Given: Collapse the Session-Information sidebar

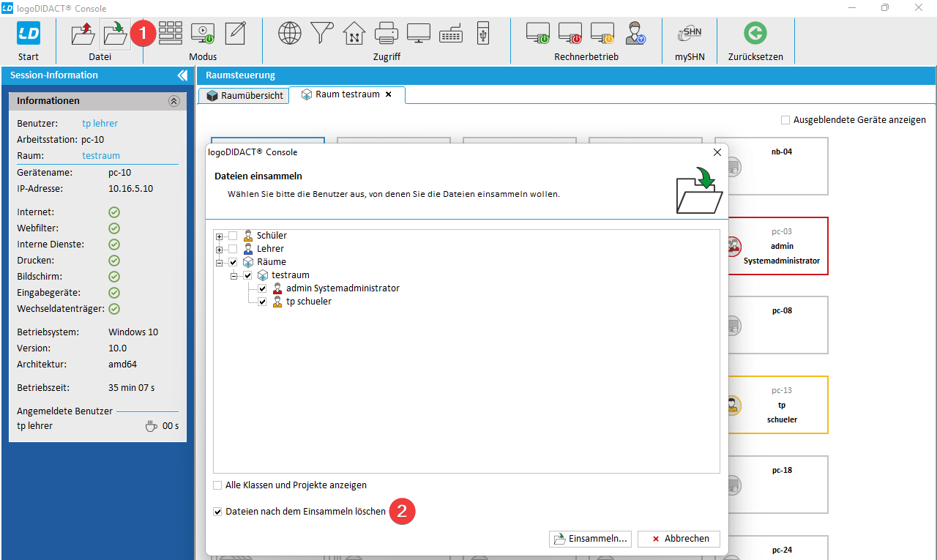Looking at the screenshot, I should 182,75.
